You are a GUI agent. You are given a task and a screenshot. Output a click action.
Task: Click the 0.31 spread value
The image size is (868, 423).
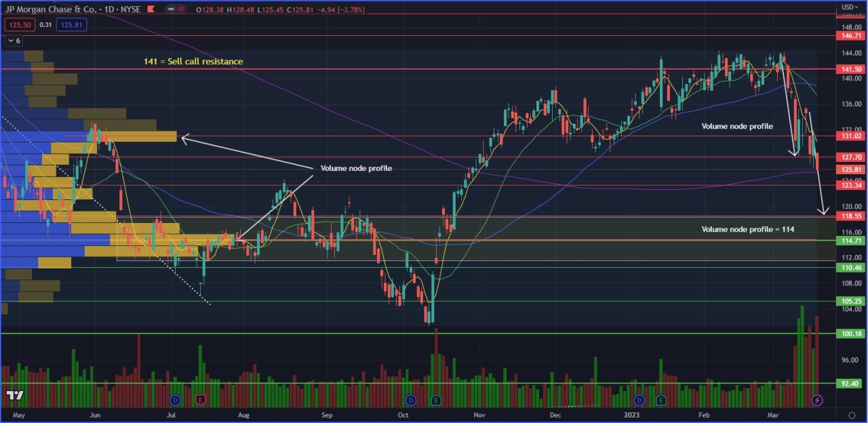[45, 25]
